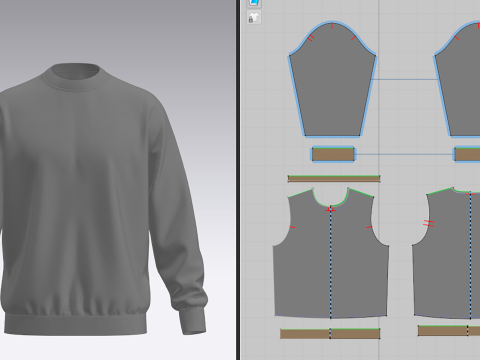480x360 pixels.
Task: Click the locked garment shirt icon
Action: tap(254, 17)
